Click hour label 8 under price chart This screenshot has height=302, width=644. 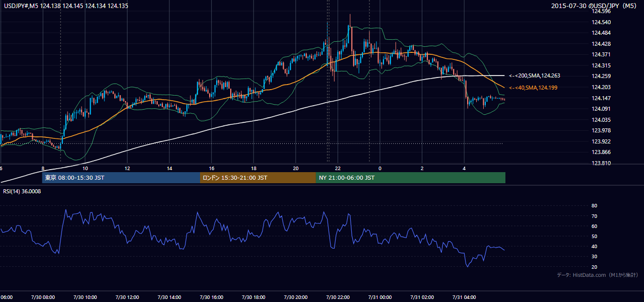[43, 168]
